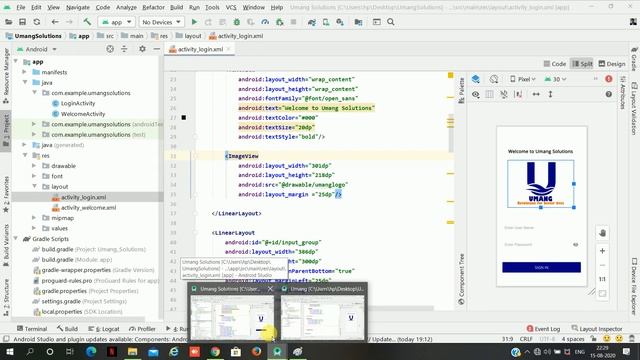640x360 pixels.
Task: Open the Layout Inspector
Action: coord(597,329)
